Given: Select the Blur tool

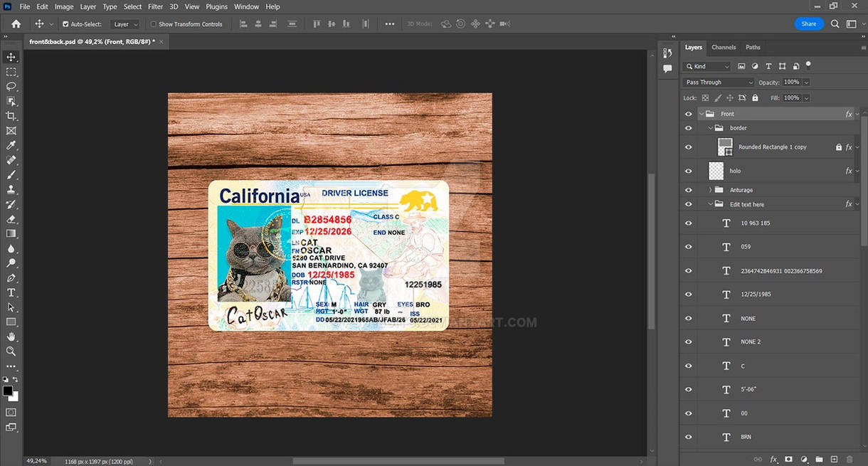Looking at the screenshot, I should tap(11, 248).
